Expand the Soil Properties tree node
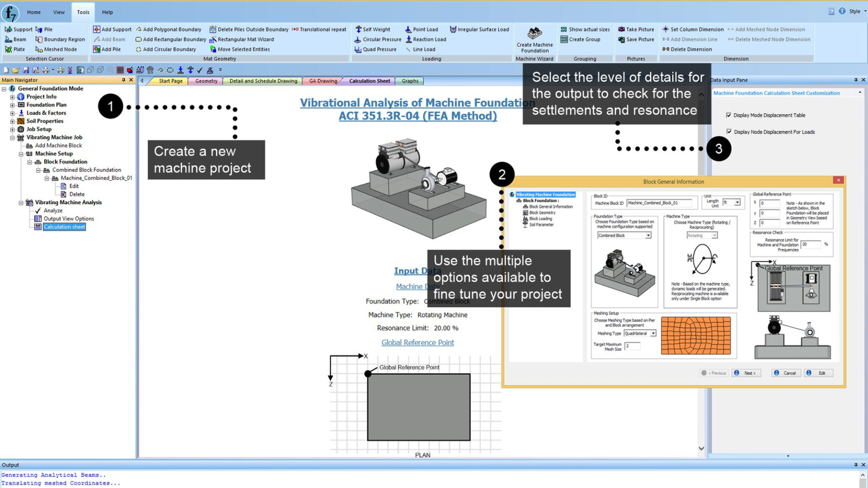868x488 pixels. click(x=12, y=121)
